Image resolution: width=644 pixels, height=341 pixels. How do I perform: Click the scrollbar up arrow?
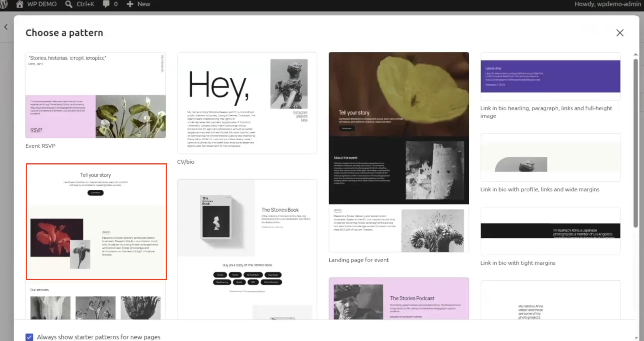point(635,54)
